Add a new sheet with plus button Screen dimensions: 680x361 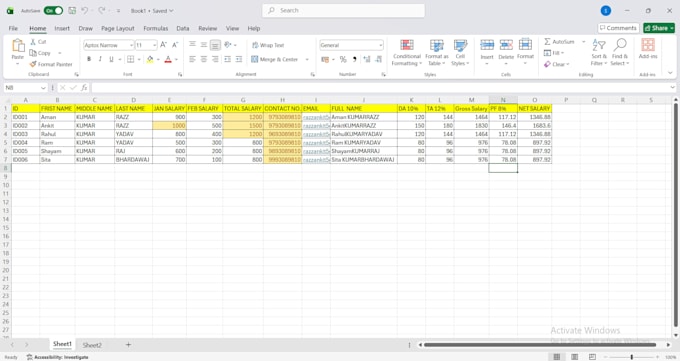[x=128, y=345]
